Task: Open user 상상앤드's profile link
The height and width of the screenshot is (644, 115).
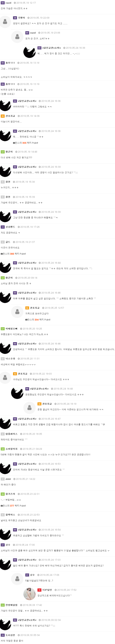Action: tap(10, 227)
